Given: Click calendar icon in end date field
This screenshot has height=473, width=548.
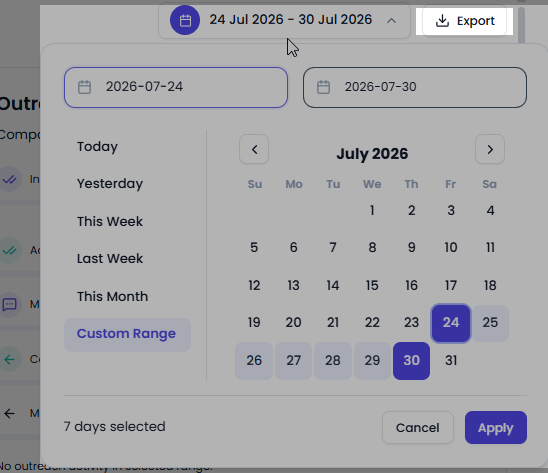Looking at the screenshot, I should (x=323, y=87).
